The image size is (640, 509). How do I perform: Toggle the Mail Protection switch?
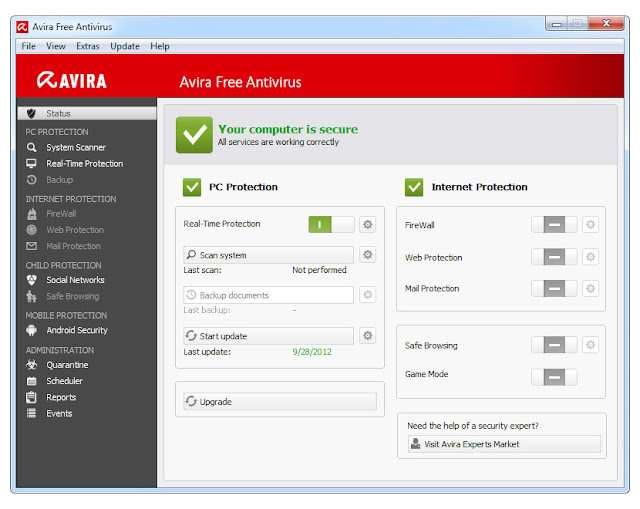coord(554,289)
